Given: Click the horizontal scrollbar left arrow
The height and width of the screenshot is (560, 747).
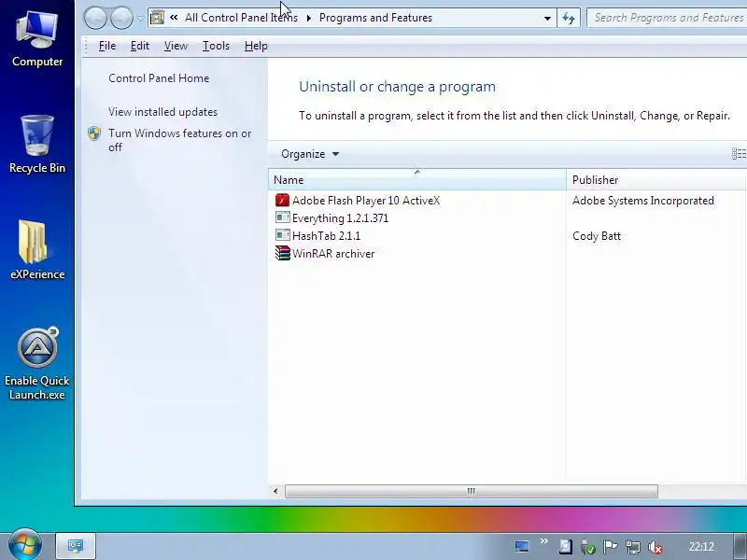Looking at the screenshot, I should (x=275, y=491).
